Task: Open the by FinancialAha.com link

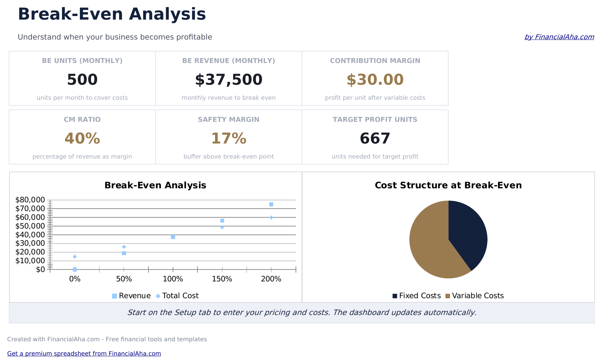Action: coord(559,37)
